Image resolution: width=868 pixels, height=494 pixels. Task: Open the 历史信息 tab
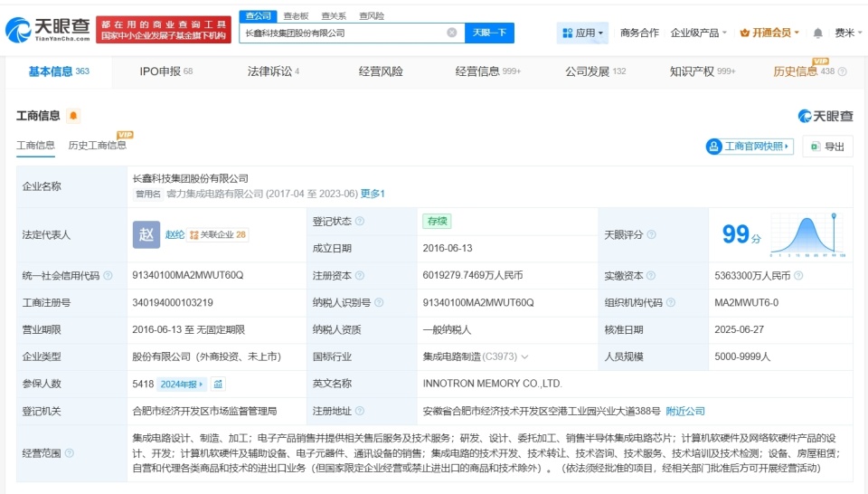point(804,71)
